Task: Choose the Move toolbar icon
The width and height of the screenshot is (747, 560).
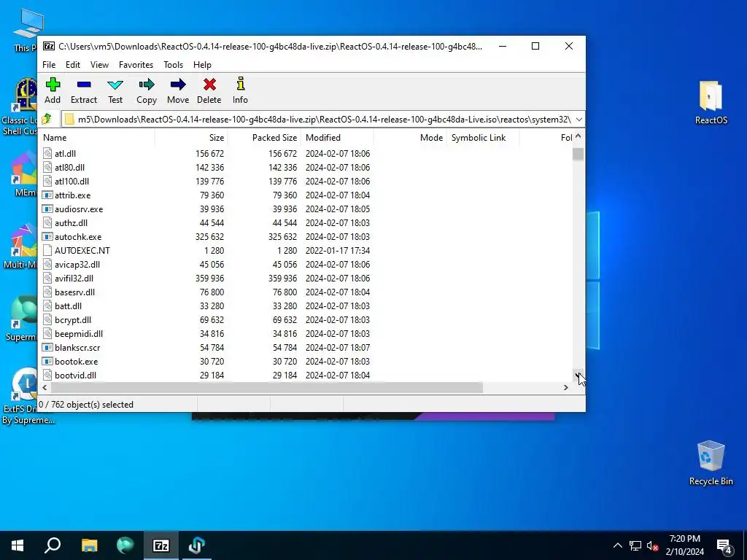Action: [178, 85]
